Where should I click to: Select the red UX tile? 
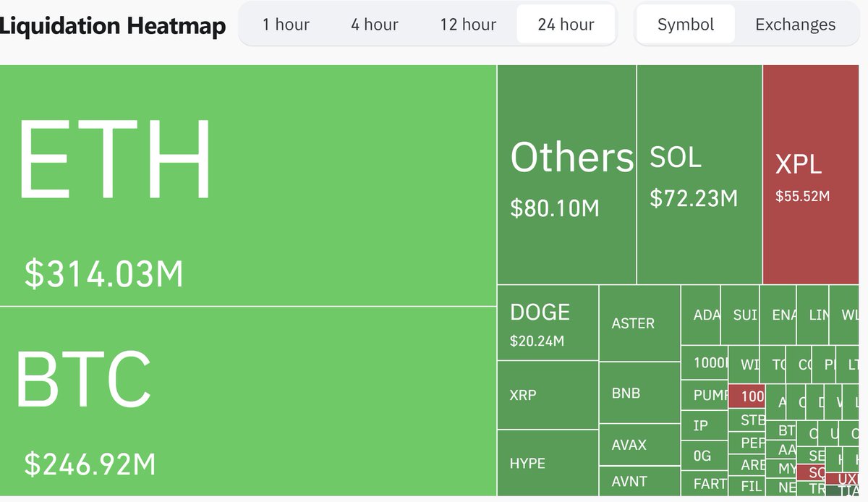coord(842,479)
